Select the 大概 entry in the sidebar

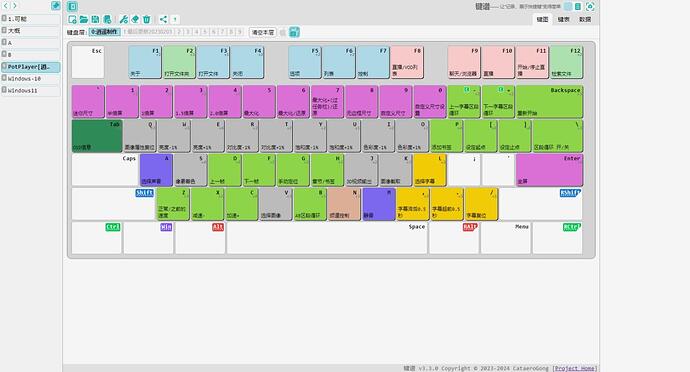tap(30, 31)
